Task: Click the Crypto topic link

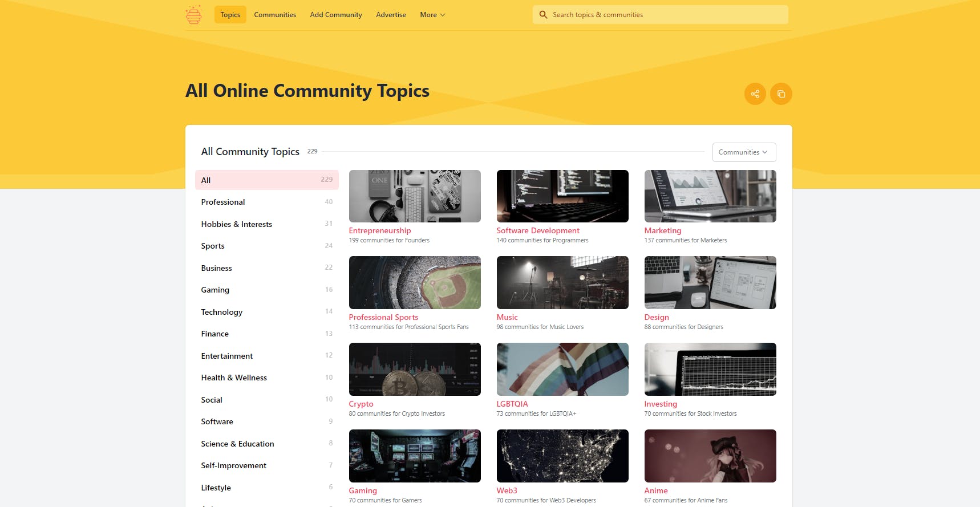Action: point(361,404)
